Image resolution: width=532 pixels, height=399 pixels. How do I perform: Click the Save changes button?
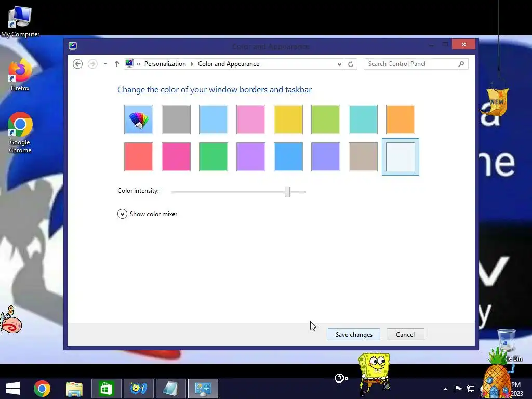tap(354, 334)
